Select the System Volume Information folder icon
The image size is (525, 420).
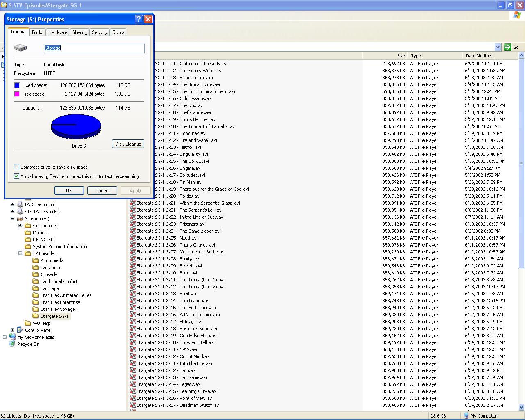28,246
